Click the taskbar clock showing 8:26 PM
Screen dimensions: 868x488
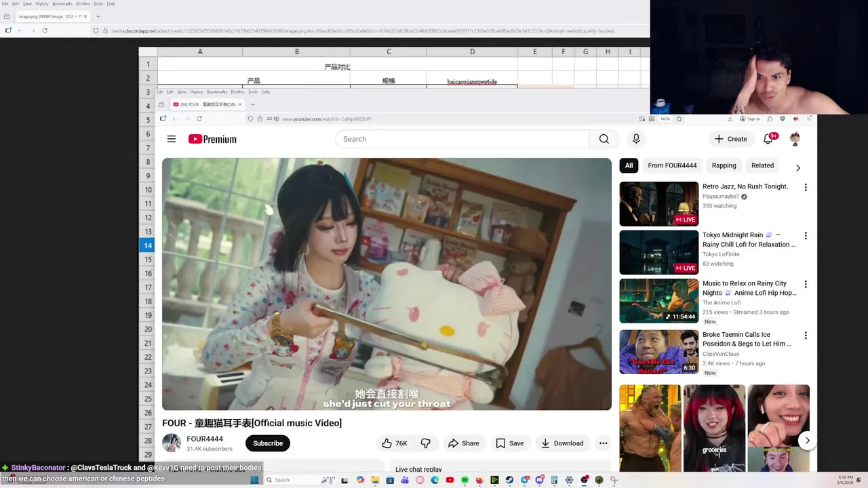click(x=846, y=479)
